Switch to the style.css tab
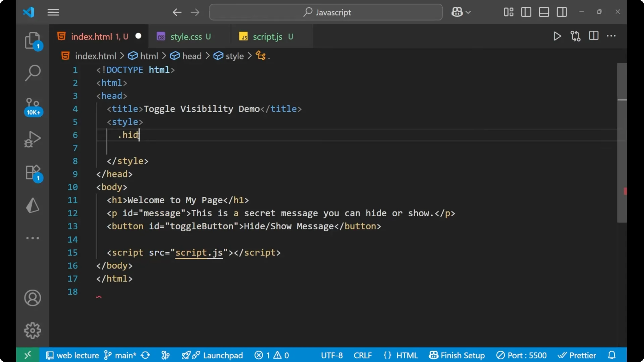This screenshot has width=644, height=362. tap(186, 36)
